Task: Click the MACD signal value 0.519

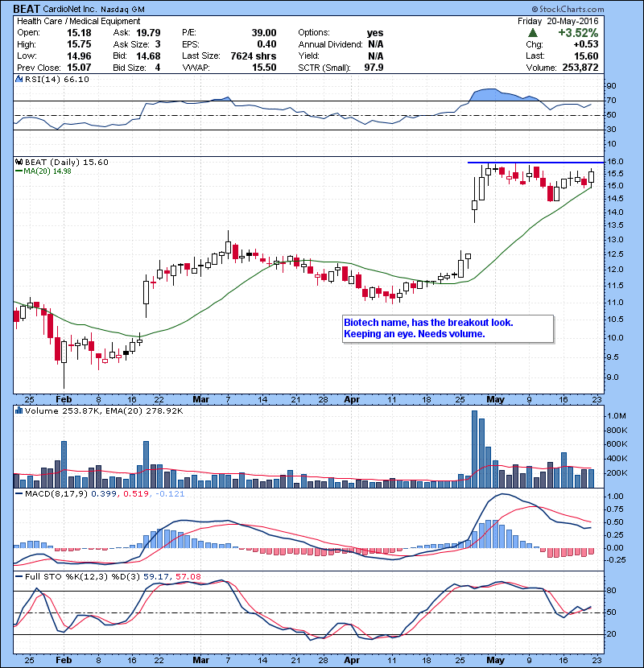Action: tap(136, 494)
